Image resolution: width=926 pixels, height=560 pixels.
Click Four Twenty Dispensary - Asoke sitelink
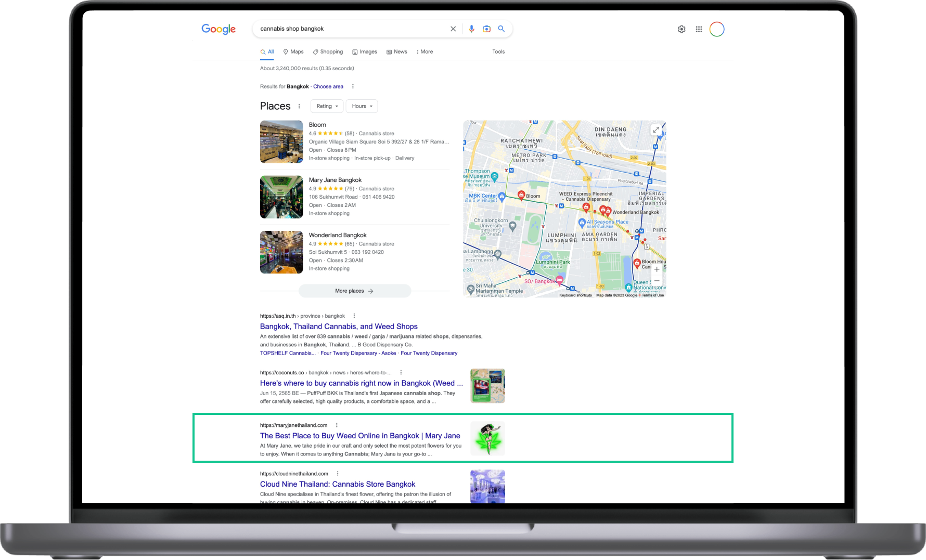tap(358, 353)
